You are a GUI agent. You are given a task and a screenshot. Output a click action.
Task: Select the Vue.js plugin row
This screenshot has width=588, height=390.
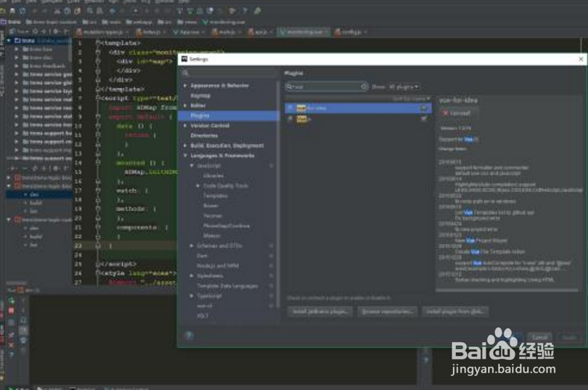coord(358,118)
